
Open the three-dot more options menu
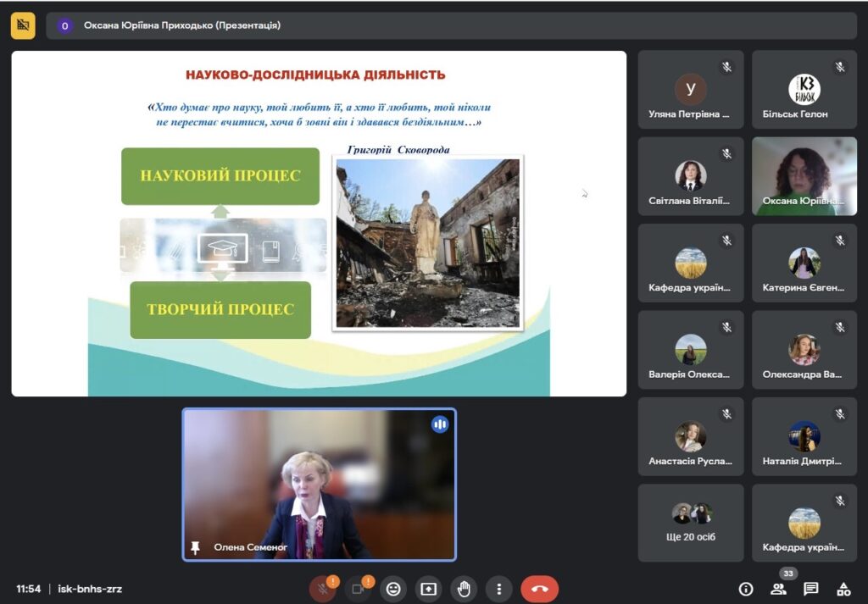click(499, 589)
